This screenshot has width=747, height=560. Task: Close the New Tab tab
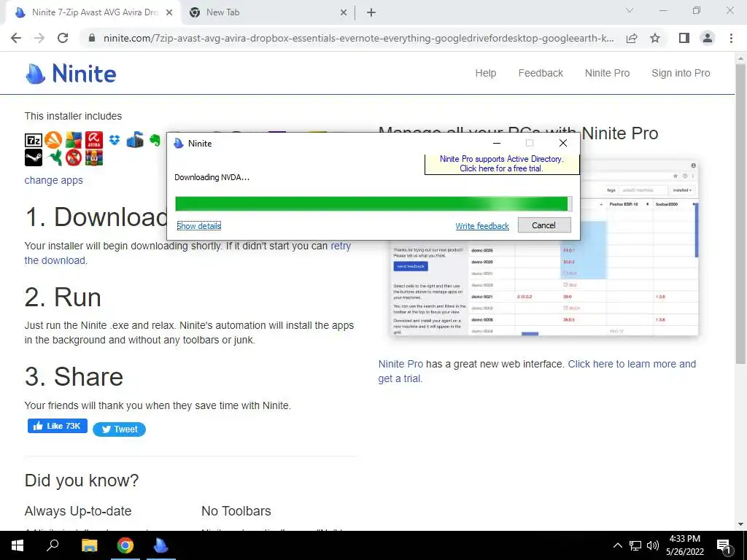tap(344, 13)
